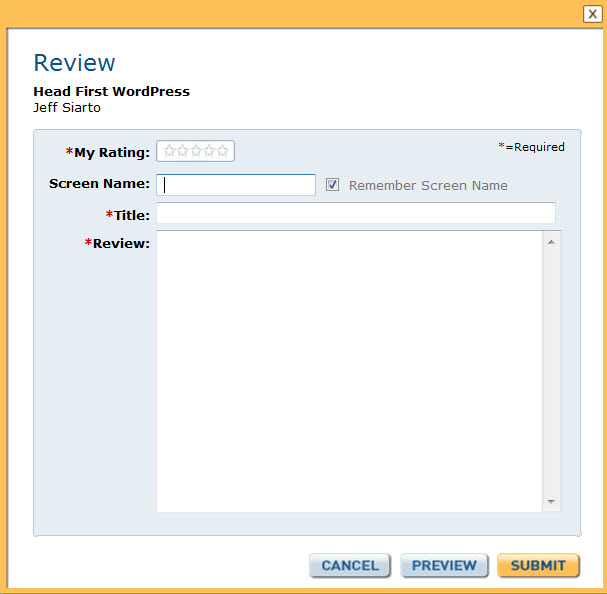
Task: Click into the Title text field
Action: click(356, 213)
